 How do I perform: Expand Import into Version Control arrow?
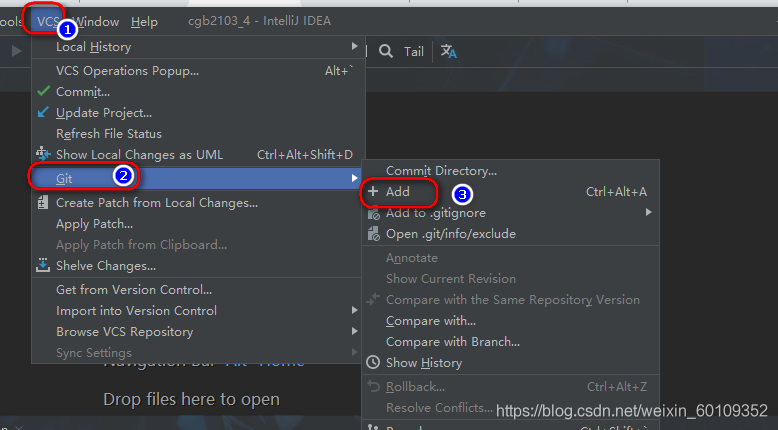[x=354, y=310]
